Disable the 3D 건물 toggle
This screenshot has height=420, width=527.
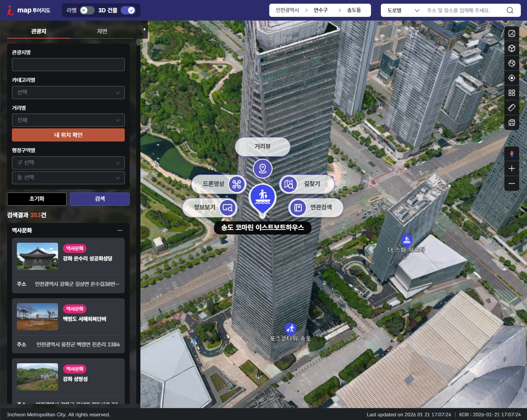(x=128, y=10)
